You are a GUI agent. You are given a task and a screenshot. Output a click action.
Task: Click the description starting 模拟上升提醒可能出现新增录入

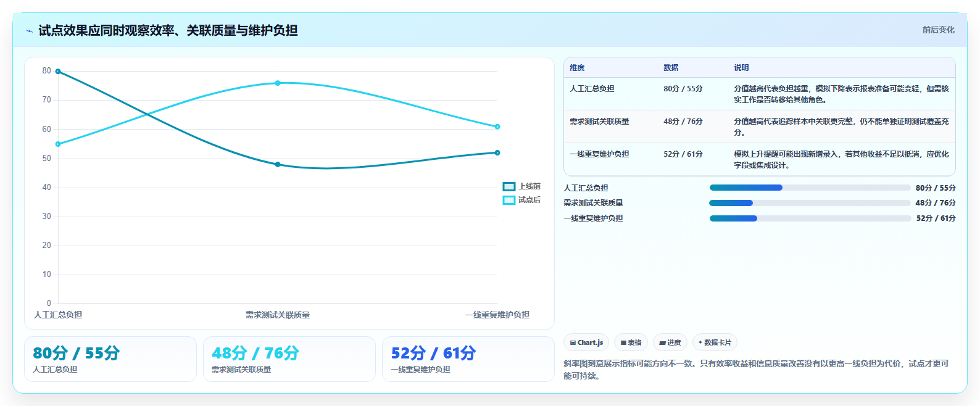pyautogui.click(x=841, y=160)
